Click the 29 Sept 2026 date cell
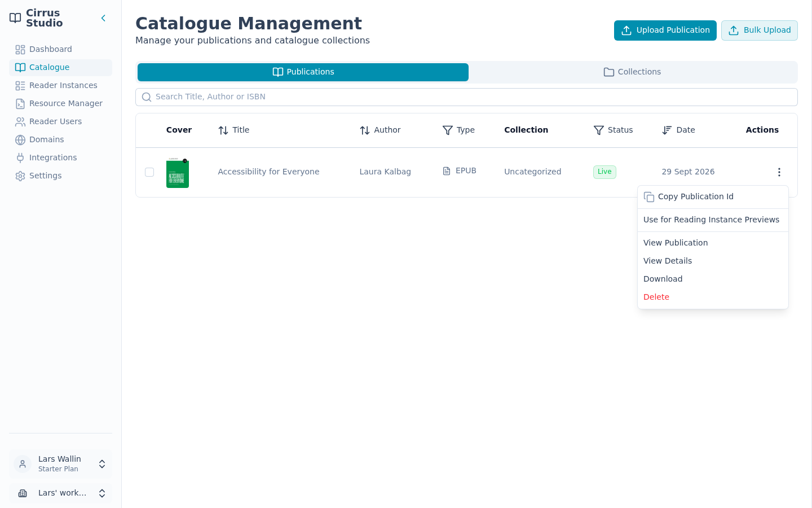The height and width of the screenshot is (508, 812). click(688, 172)
